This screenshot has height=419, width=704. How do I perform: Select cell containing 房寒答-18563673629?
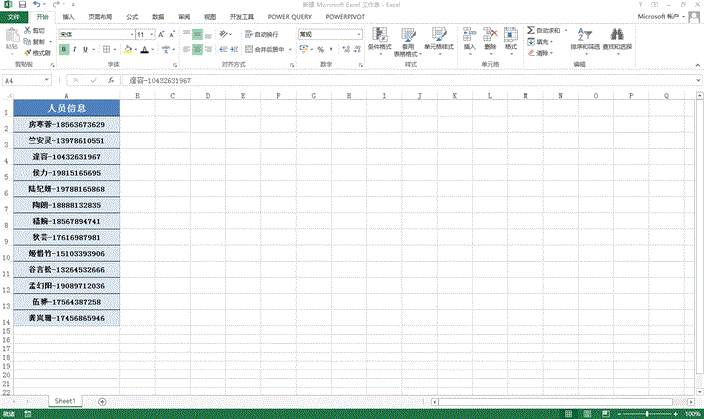pos(66,124)
